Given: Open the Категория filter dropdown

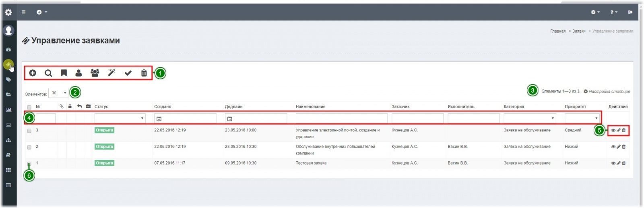Looking at the screenshot, I should click(x=530, y=118).
